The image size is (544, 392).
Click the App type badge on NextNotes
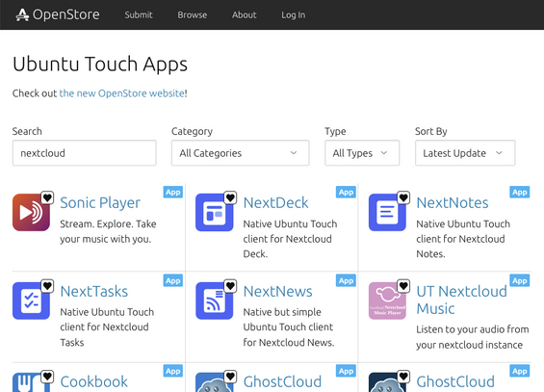[519, 193]
